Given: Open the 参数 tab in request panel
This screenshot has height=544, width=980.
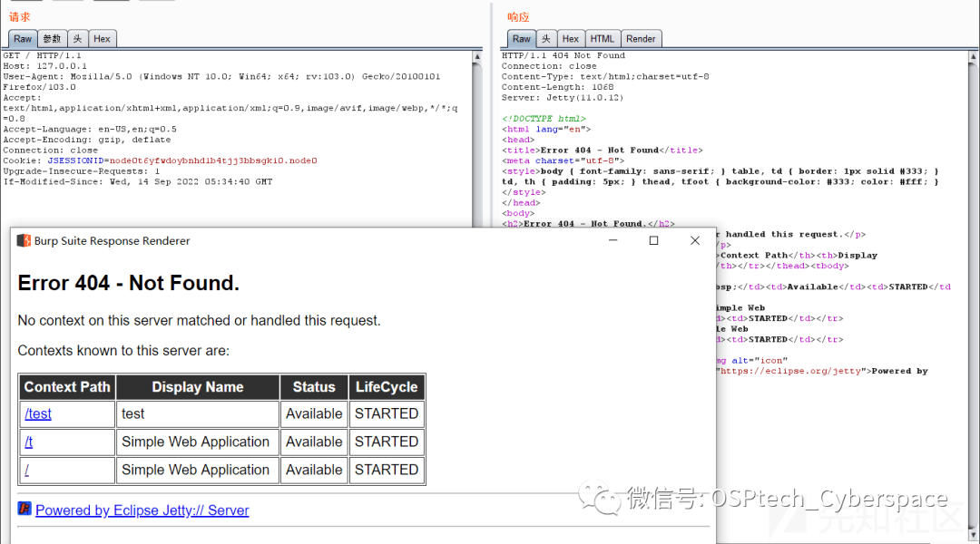Looking at the screenshot, I should 52,39.
